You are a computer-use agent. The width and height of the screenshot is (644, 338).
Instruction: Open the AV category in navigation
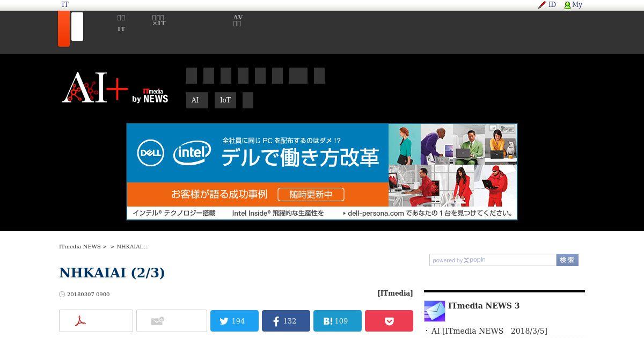(238, 20)
